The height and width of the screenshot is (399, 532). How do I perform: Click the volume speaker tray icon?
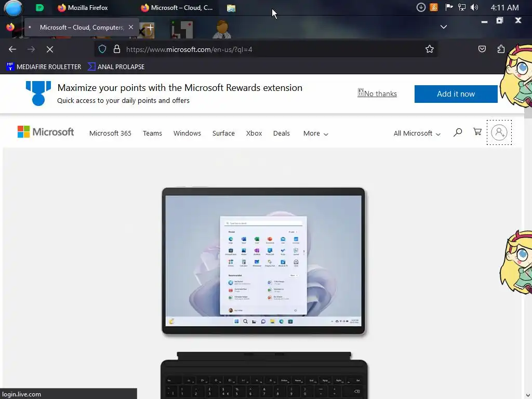click(x=474, y=7)
